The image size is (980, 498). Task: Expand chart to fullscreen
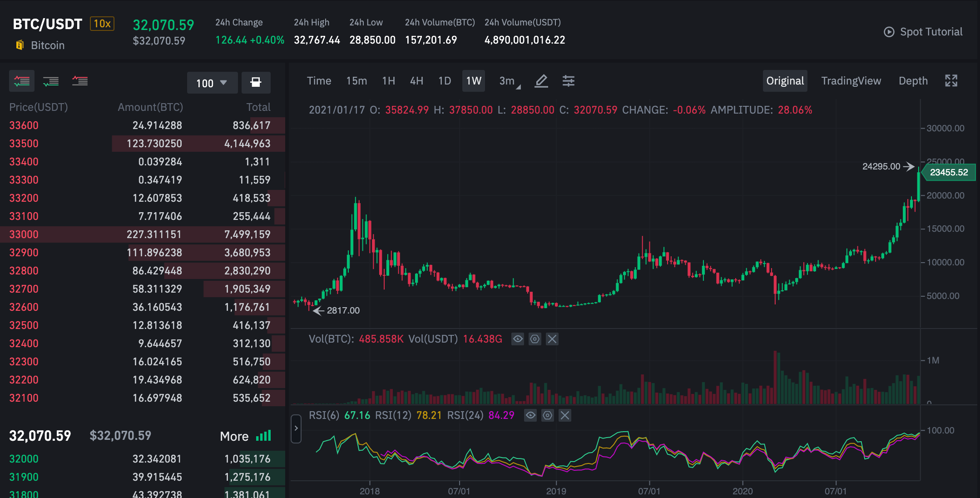[x=951, y=81]
